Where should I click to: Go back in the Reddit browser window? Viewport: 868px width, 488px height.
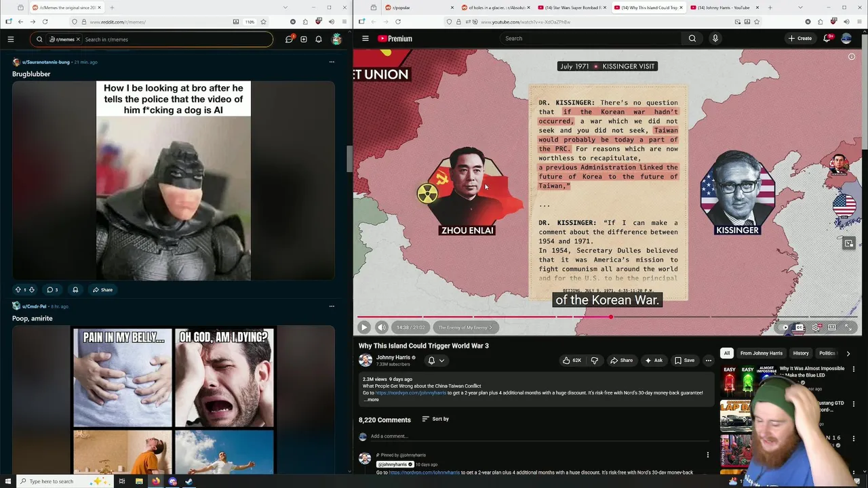pos(20,22)
